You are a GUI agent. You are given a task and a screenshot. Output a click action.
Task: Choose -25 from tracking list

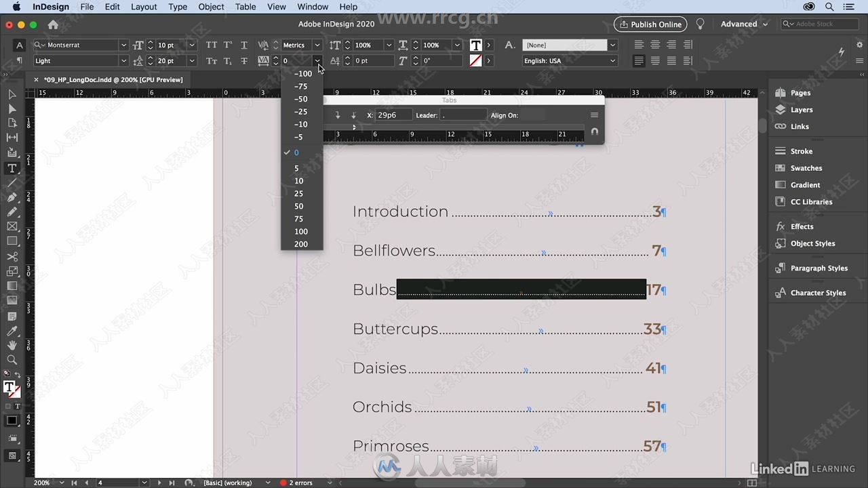tap(302, 112)
